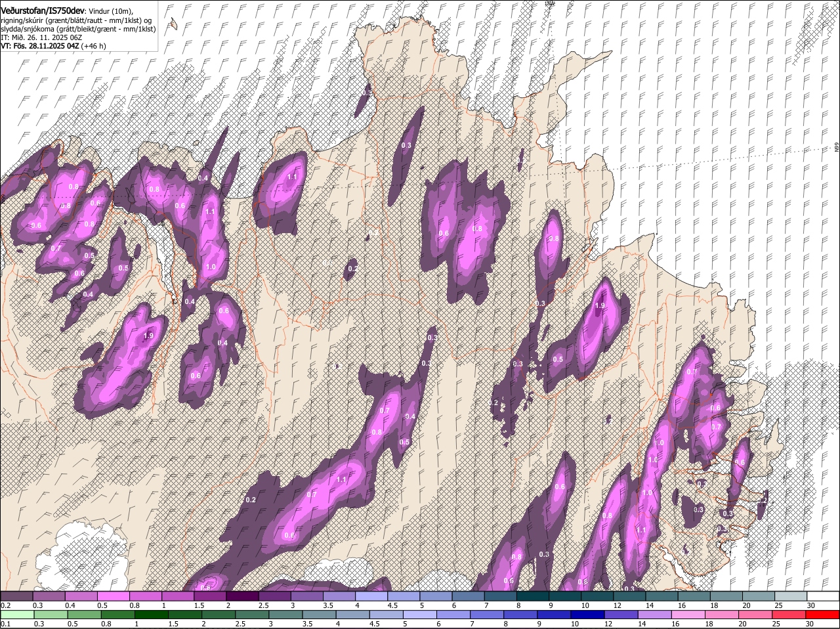The height and width of the screenshot is (629, 840).
Task: Click the 'rigning/skúrir' rain legend description line
Action: point(76,20)
